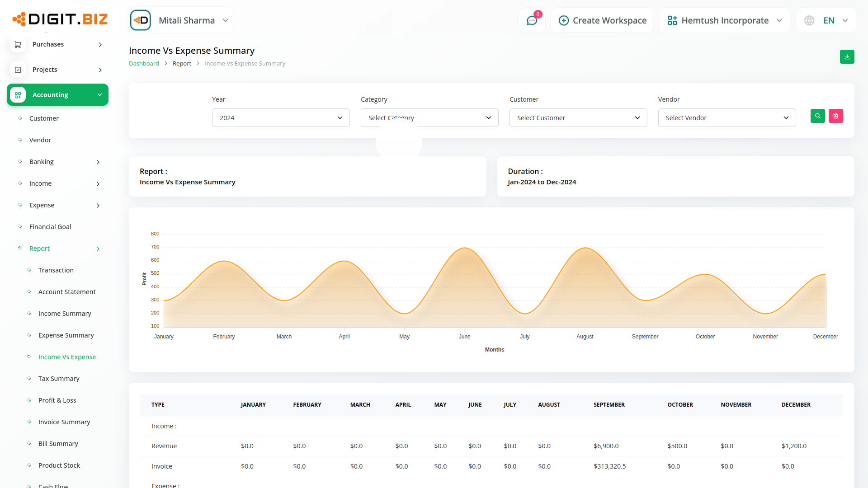Open Tax Summary report

(59, 379)
